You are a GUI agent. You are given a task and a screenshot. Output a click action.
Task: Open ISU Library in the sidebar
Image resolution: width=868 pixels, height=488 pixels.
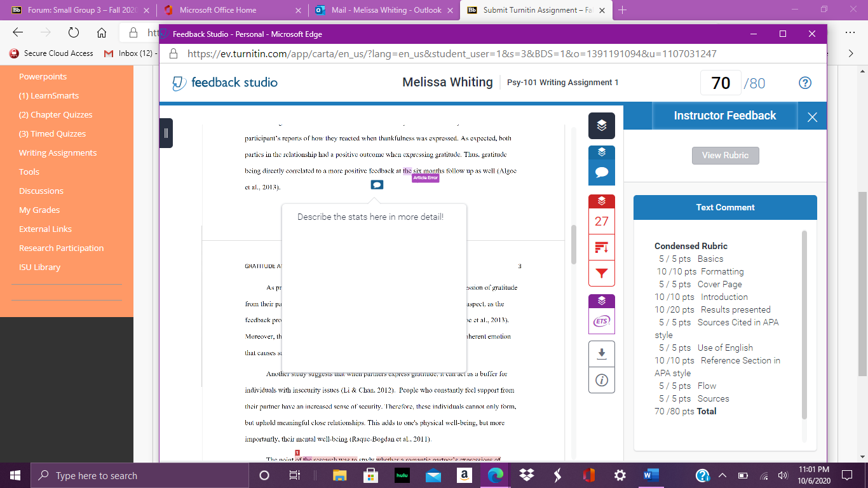39,267
